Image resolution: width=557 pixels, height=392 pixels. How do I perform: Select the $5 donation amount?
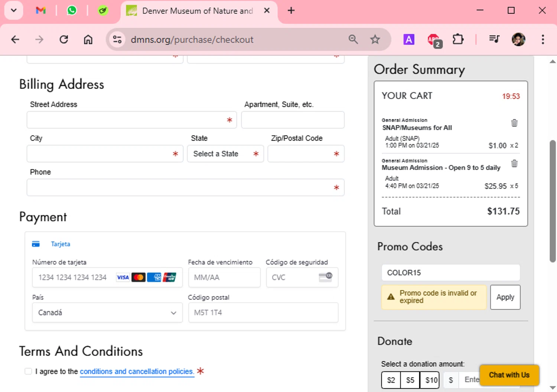(x=410, y=380)
